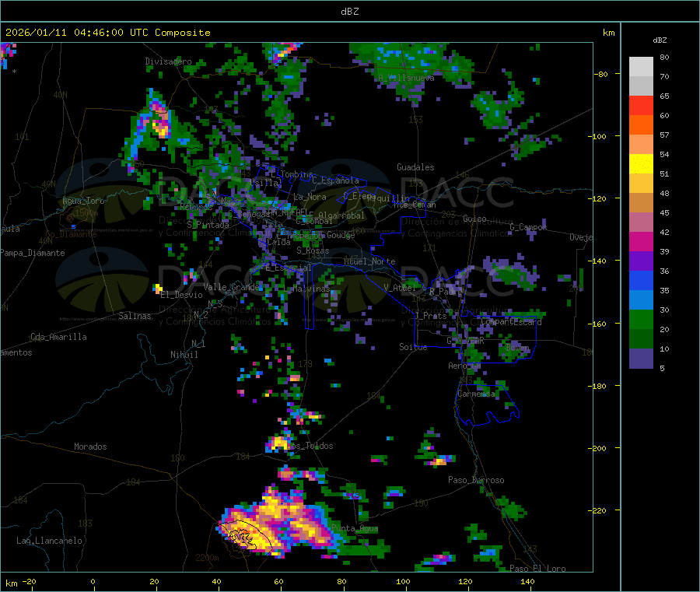Select the 35 dBZ light blue swatch
700x592 pixels.
[641, 300]
